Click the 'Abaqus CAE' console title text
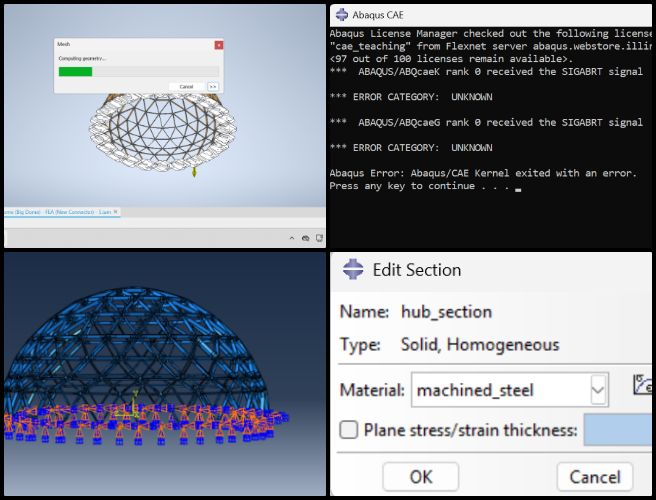Image resolution: width=656 pixels, height=500 pixels. (378, 15)
